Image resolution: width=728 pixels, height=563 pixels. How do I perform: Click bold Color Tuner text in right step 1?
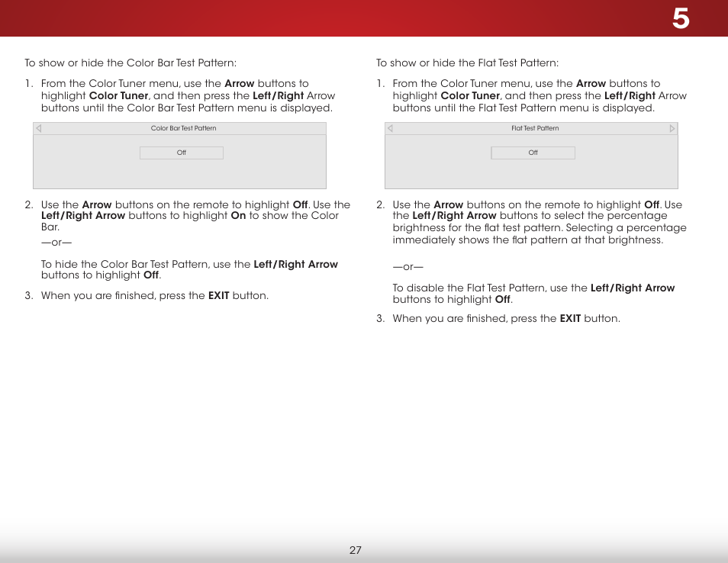(x=470, y=95)
